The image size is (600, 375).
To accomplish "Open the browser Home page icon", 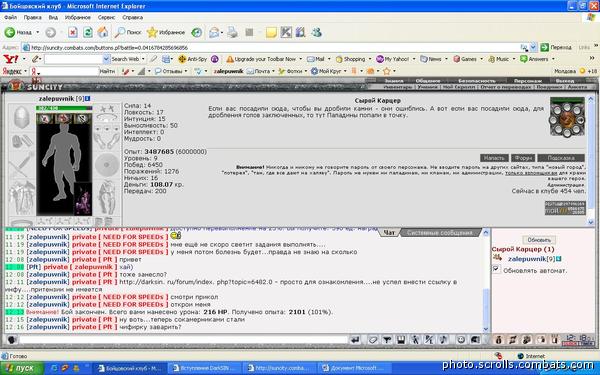I will [x=103, y=33].
